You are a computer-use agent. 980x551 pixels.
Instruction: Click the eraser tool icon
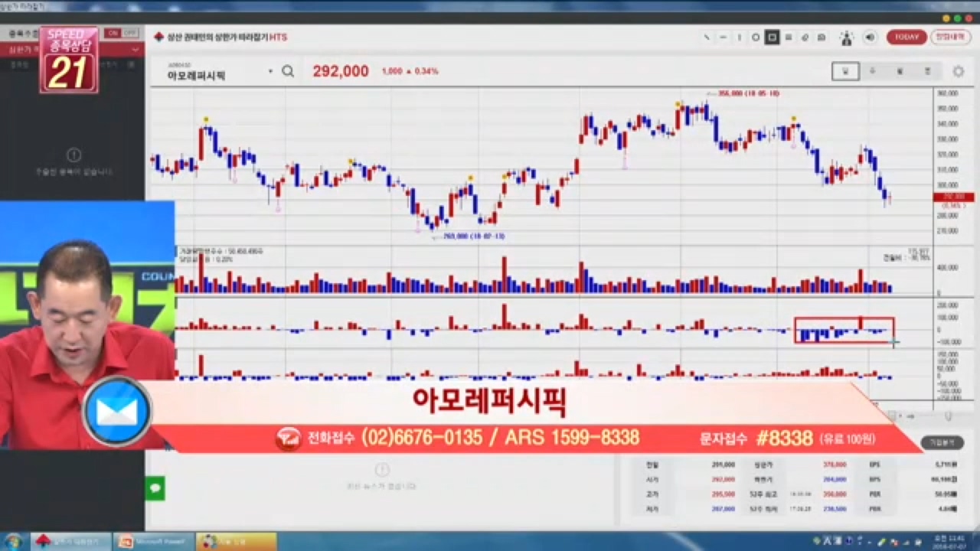tap(805, 37)
